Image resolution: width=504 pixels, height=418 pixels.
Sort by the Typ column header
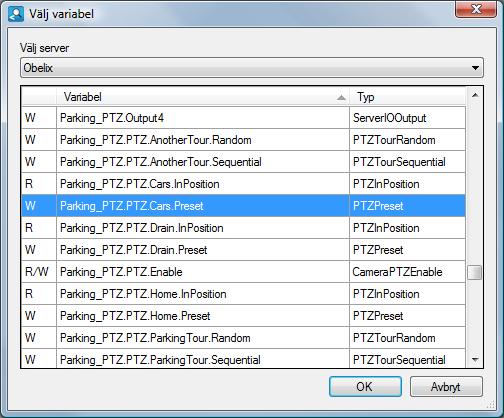tap(407, 97)
